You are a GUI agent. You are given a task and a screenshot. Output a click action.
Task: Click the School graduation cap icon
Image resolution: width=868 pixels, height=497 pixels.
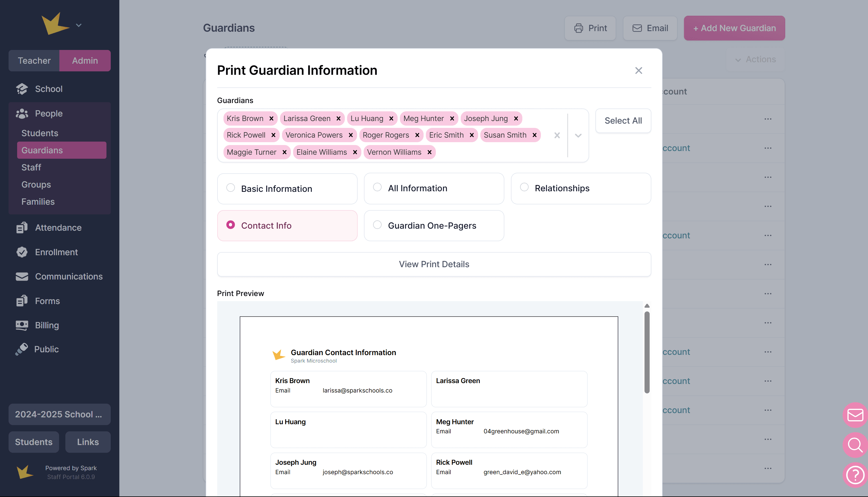(22, 89)
